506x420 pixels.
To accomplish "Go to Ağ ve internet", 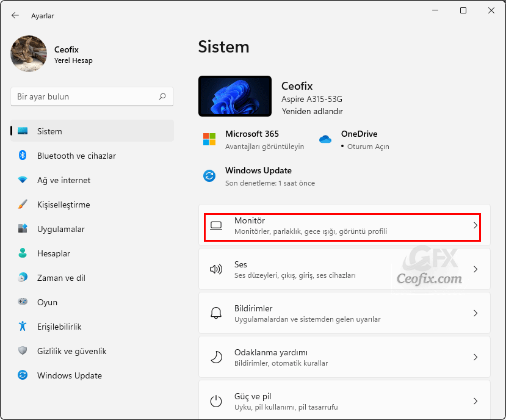I will pos(92,180).
